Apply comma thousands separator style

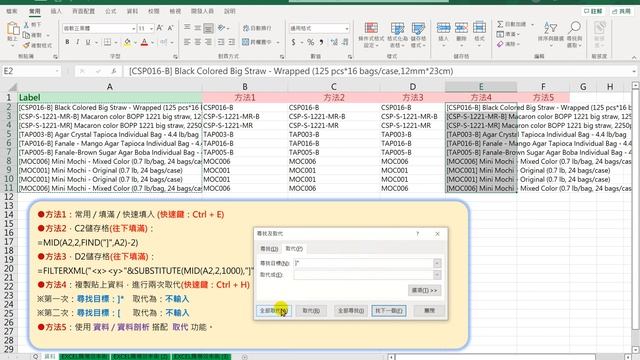click(322, 42)
